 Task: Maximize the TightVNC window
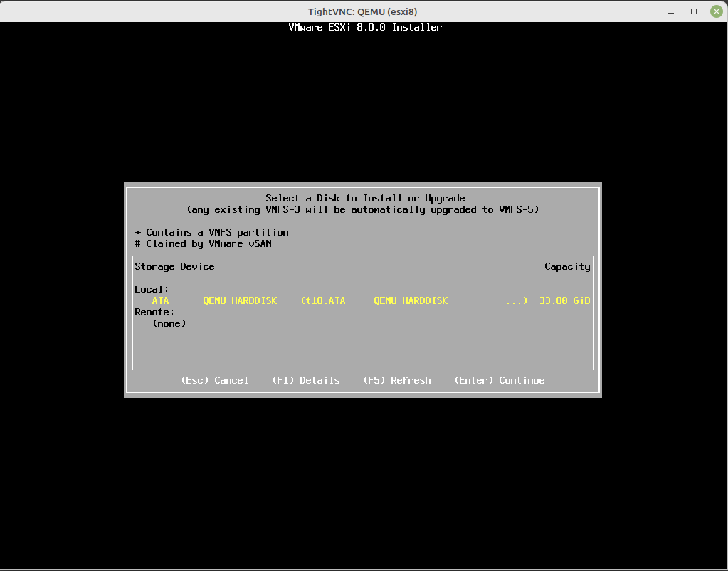[694, 11]
